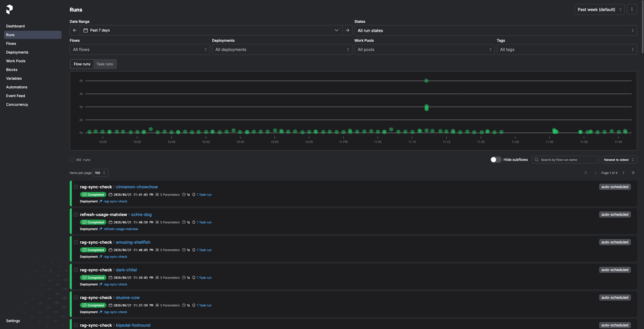Click search magnifier icon
The width and height of the screenshot is (644, 329).
537,160
